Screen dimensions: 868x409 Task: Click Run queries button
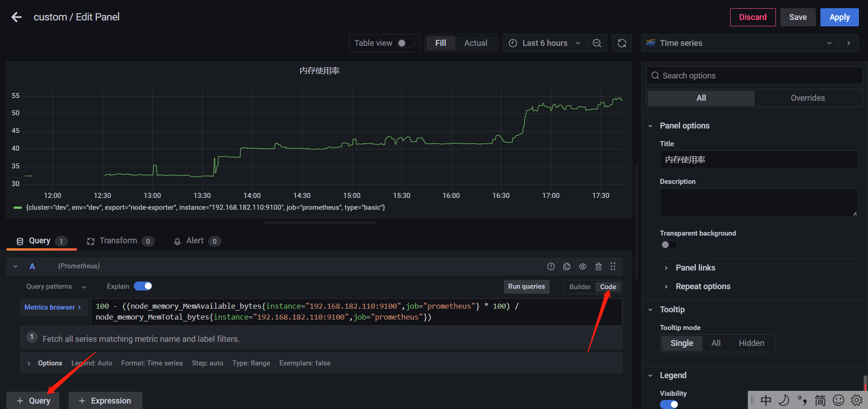pyautogui.click(x=527, y=286)
